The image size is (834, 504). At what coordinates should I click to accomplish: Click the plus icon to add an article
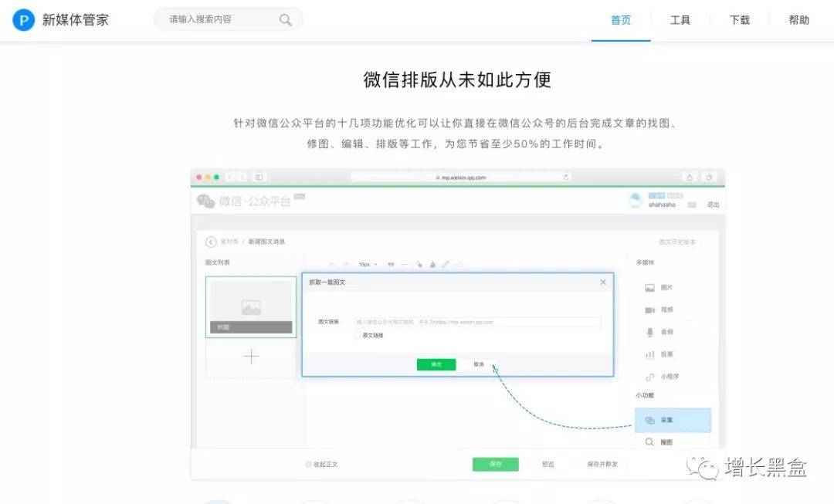point(251,357)
